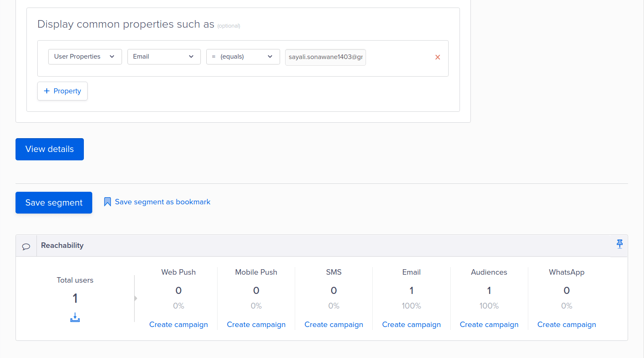Click the red X to remove property filter
Image resolution: width=644 pixels, height=358 pixels.
[x=437, y=57]
